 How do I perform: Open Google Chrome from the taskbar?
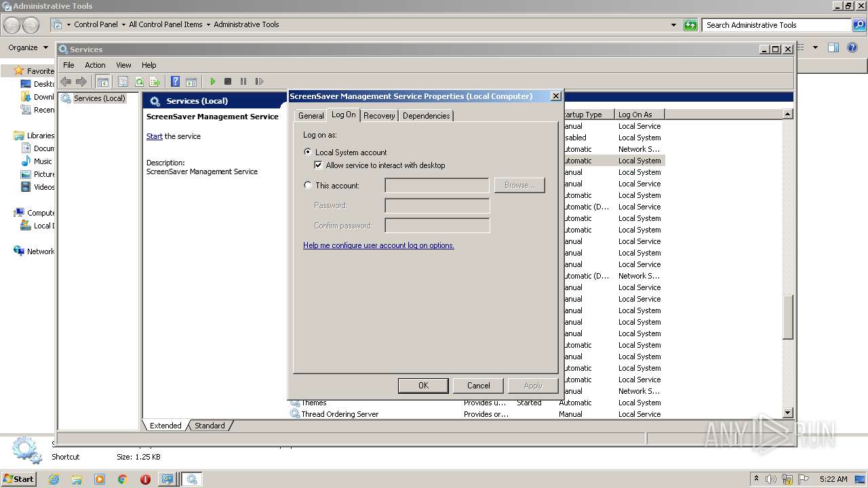coord(122,479)
